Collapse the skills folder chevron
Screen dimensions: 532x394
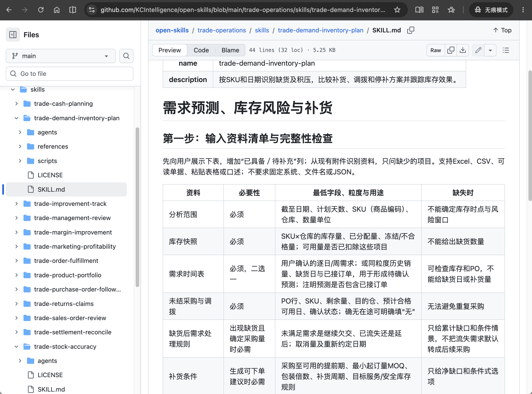pyautogui.click(x=13, y=89)
